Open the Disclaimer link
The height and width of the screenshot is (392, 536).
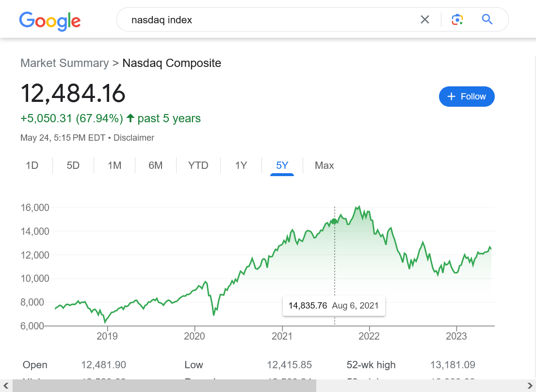[x=134, y=138]
